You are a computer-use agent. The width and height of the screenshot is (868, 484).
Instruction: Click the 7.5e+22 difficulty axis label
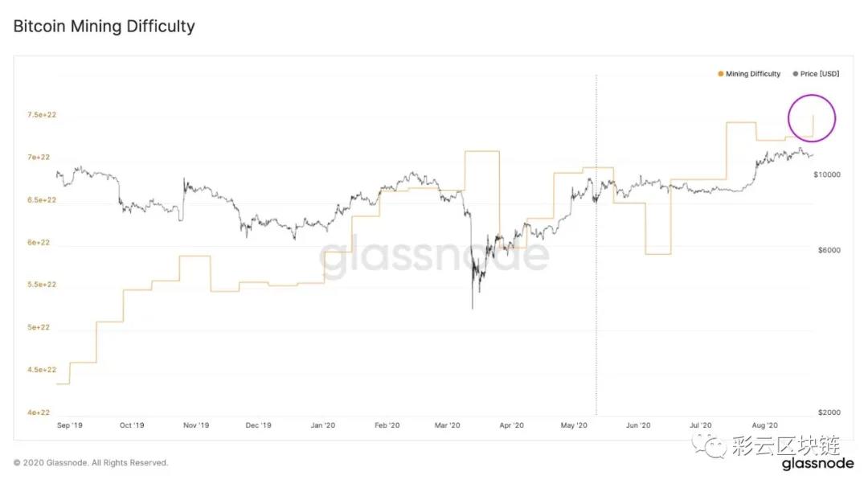(x=42, y=115)
